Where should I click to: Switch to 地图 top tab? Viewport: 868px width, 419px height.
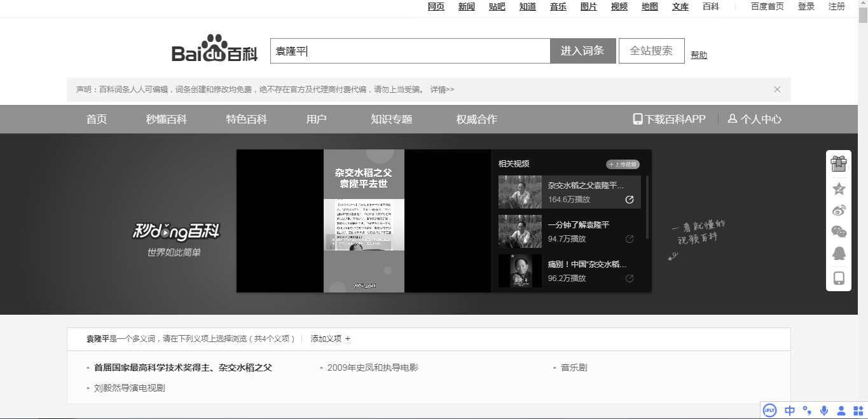point(650,6)
